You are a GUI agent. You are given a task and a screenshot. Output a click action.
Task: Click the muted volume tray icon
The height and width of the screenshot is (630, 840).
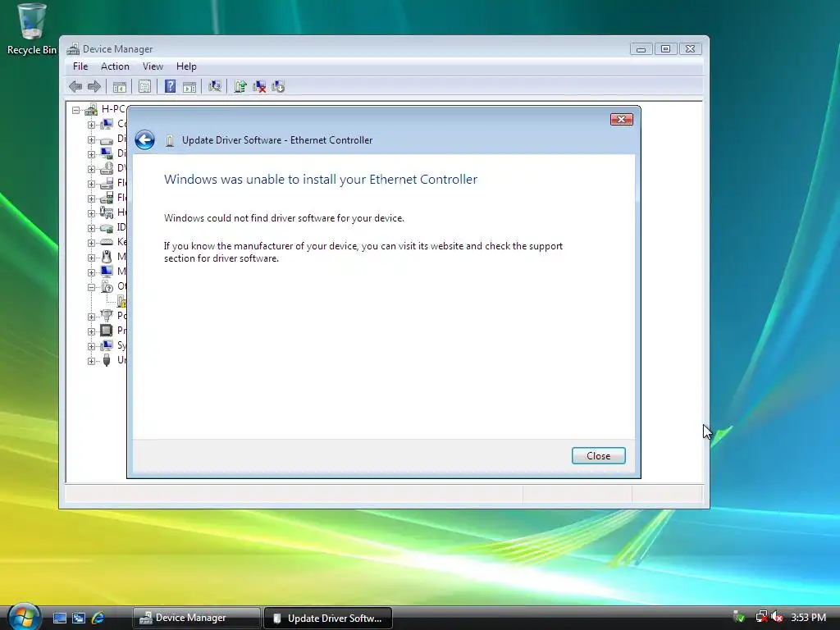(778, 617)
